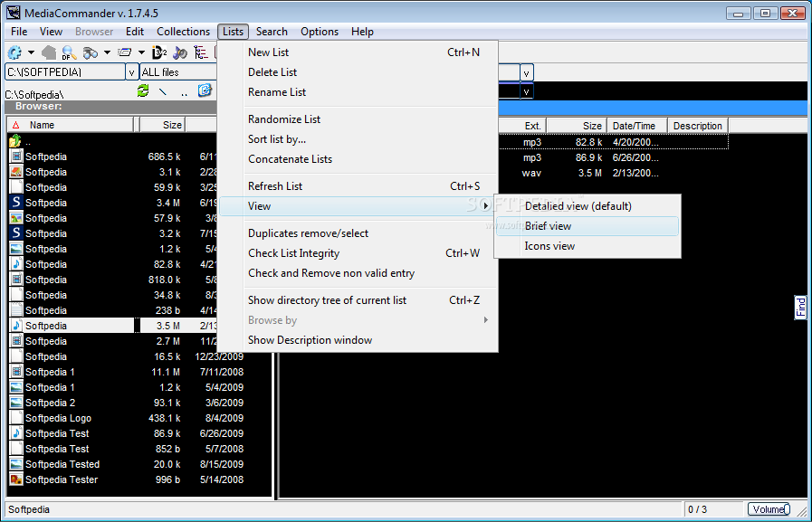
Task: Open the drive selector v dropdown
Action: pyautogui.click(x=131, y=71)
